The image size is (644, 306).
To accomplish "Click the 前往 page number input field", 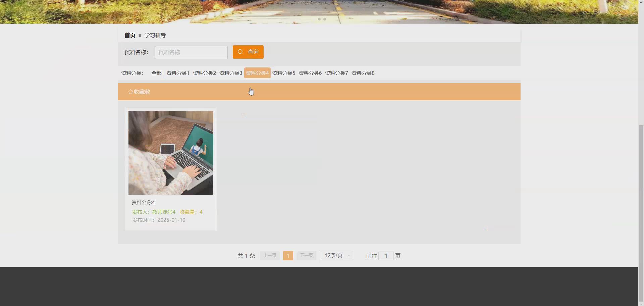I will coord(386,256).
